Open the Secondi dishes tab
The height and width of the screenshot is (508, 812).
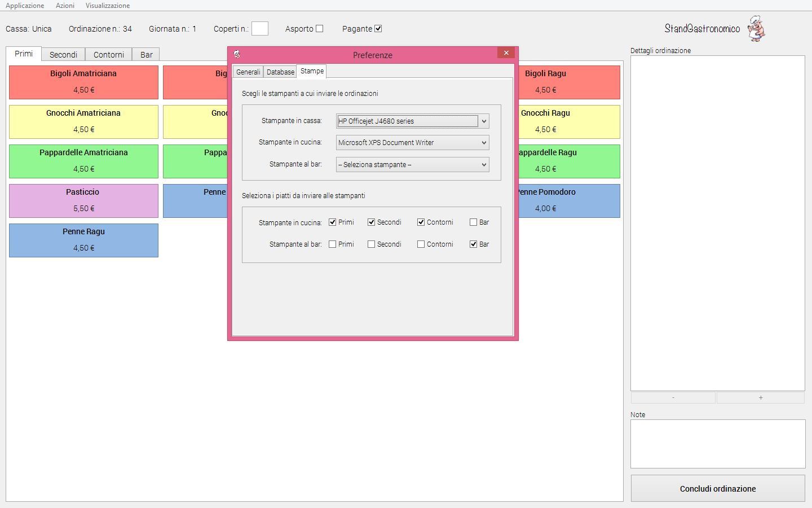click(63, 55)
